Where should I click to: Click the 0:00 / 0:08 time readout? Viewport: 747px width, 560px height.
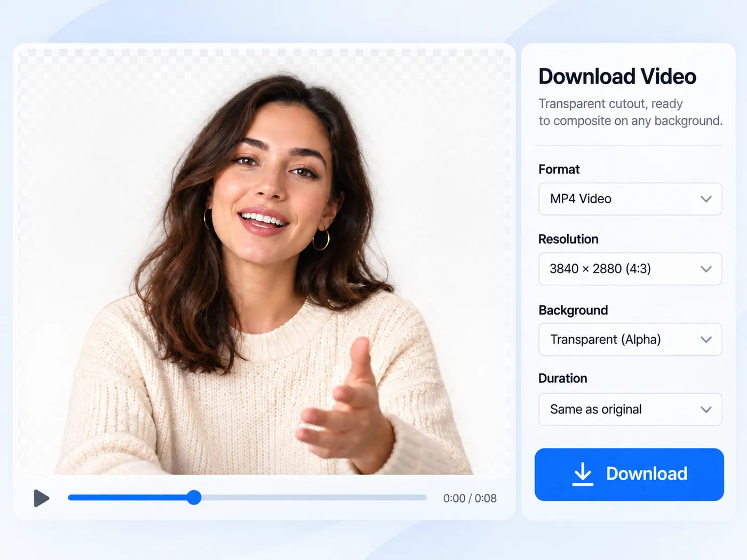tap(470, 498)
